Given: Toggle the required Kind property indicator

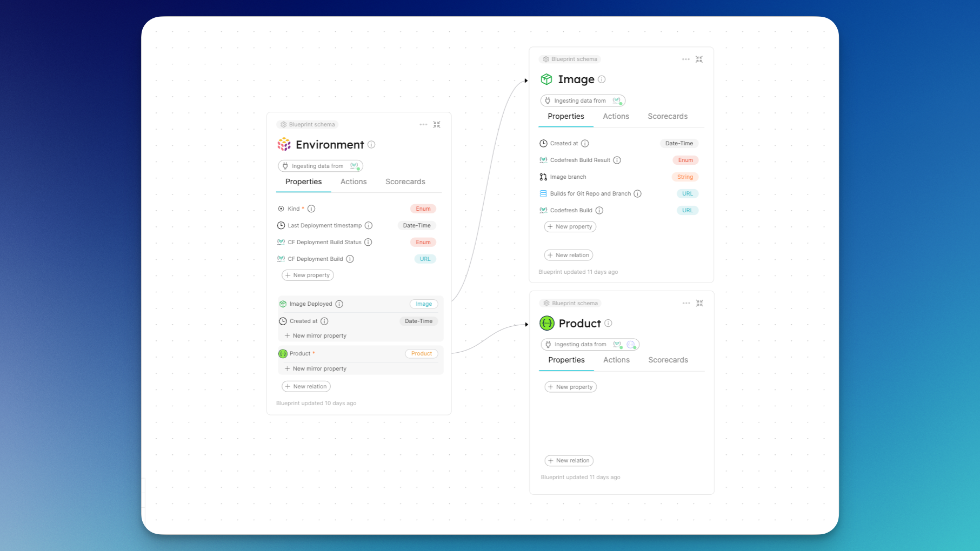Looking at the screenshot, I should [303, 208].
